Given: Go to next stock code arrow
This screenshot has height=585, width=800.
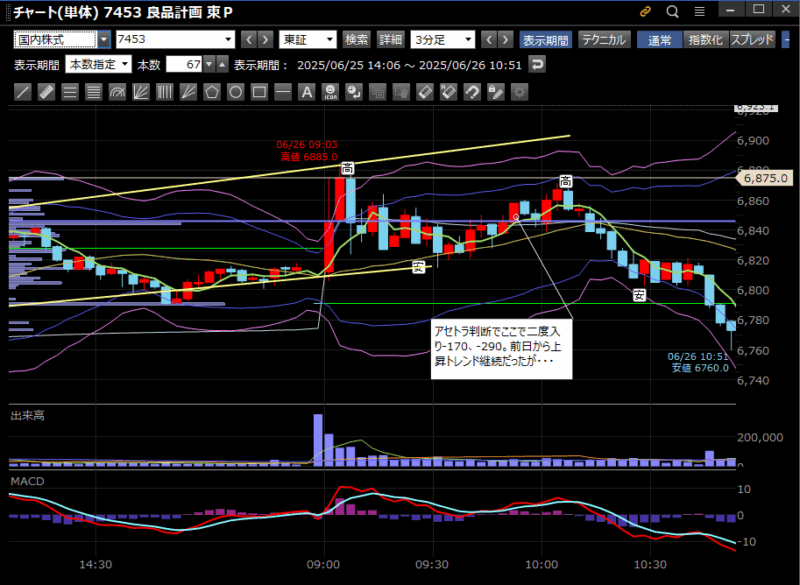Looking at the screenshot, I should pos(265,39).
